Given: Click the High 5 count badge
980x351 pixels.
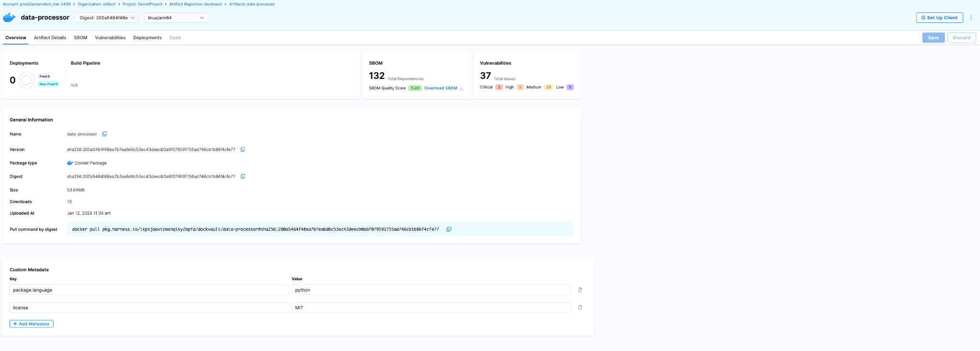Looking at the screenshot, I should (x=520, y=87).
